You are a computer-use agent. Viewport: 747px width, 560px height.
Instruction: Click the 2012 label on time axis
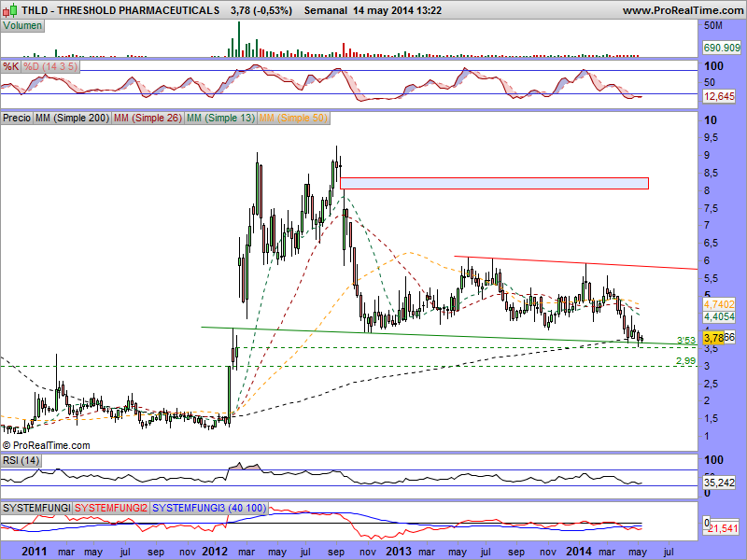pyautogui.click(x=215, y=552)
